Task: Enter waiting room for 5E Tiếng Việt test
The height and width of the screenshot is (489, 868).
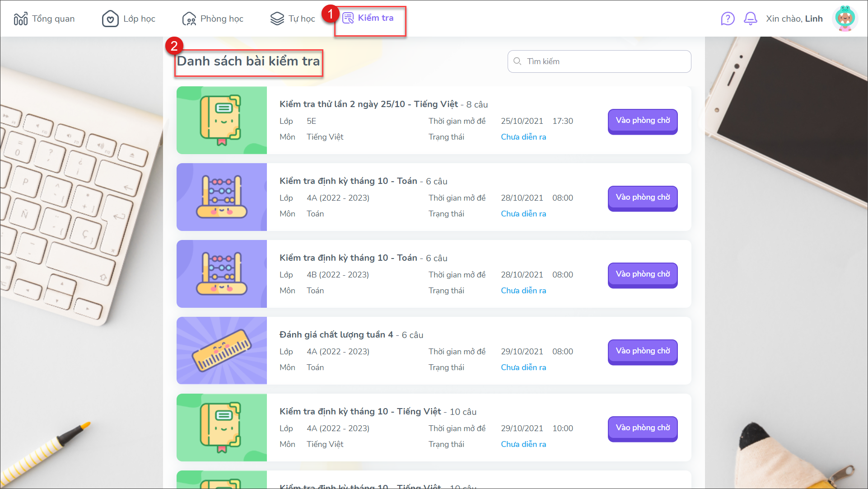Action: pos(642,121)
